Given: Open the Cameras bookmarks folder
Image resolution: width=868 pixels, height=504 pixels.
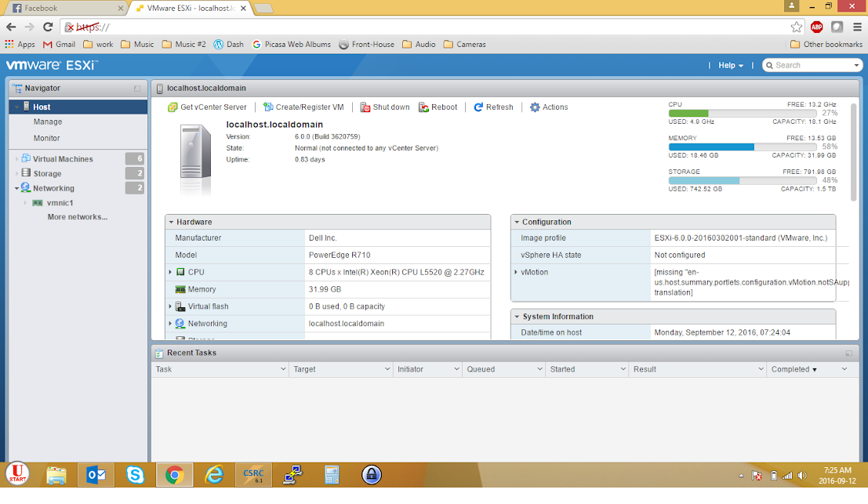Looking at the screenshot, I should (x=465, y=44).
